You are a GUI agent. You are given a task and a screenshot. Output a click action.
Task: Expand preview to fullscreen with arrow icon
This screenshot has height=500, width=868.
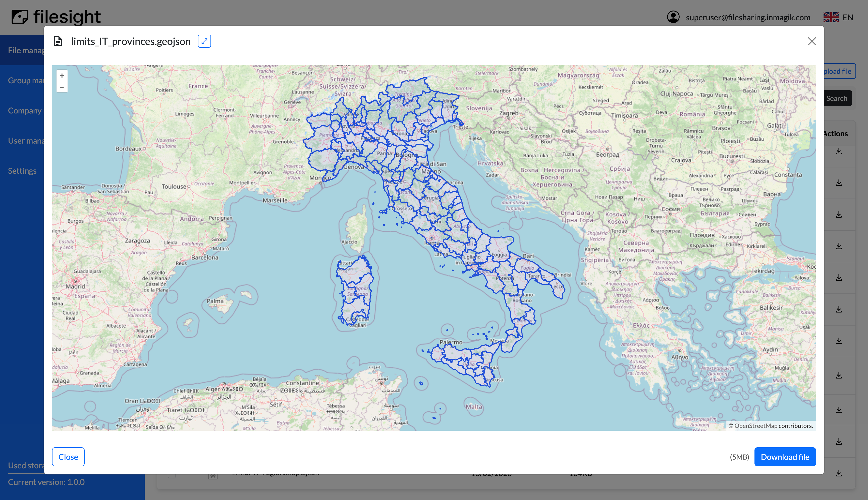(x=204, y=41)
